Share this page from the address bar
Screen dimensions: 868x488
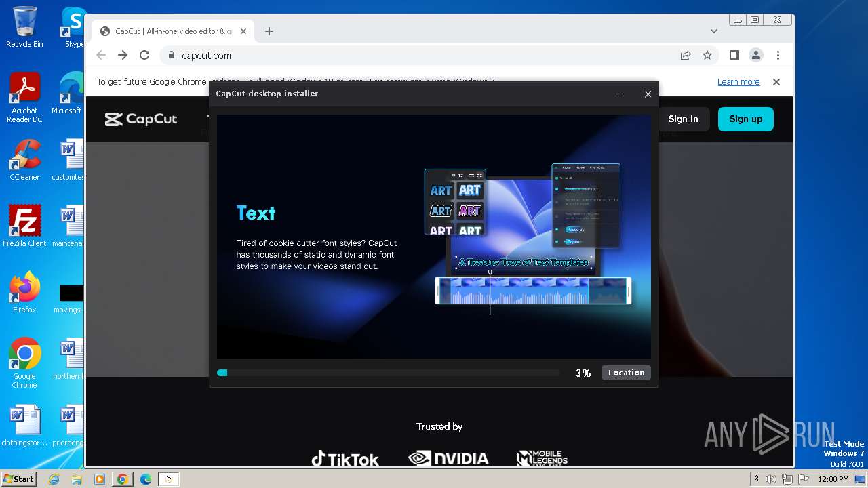(686, 56)
